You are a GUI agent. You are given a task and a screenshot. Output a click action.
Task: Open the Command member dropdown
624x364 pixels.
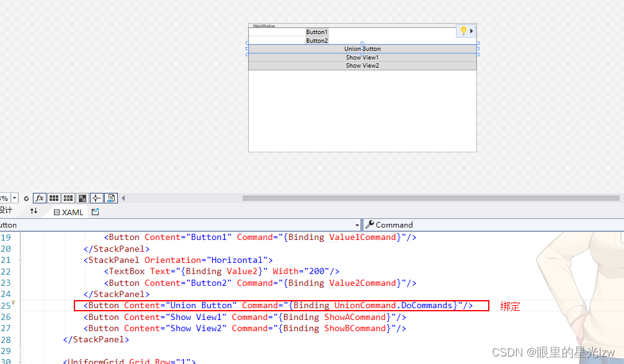[494, 225]
